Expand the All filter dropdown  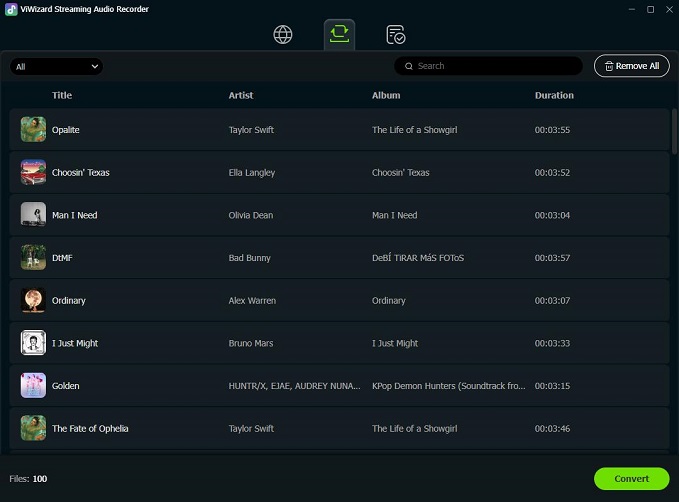[x=56, y=67]
